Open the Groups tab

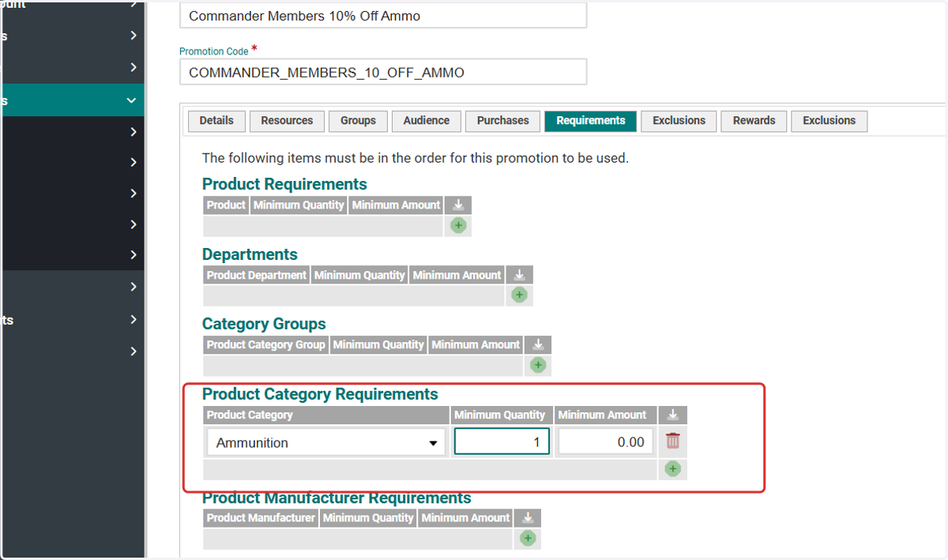tap(358, 121)
